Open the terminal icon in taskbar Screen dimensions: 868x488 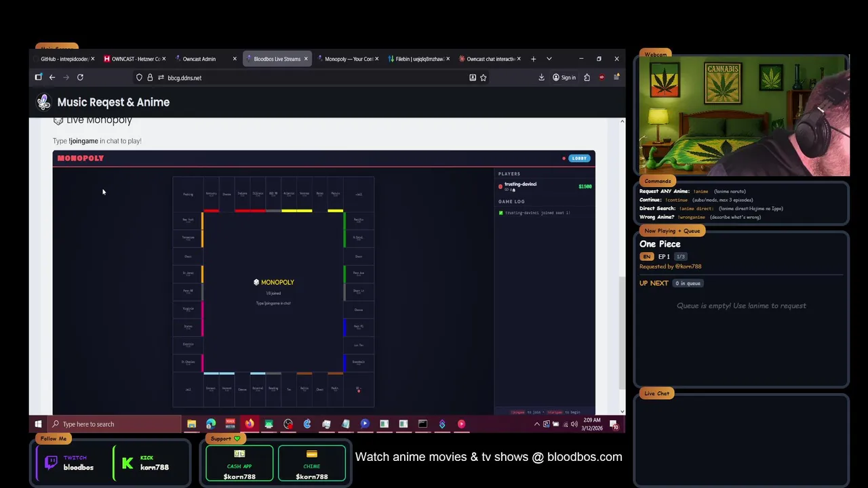422,424
